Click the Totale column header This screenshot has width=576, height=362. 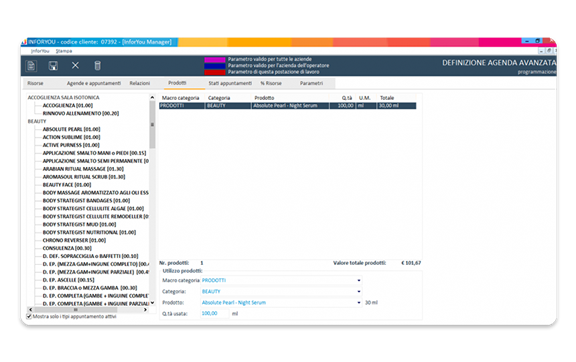pyautogui.click(x=387, y=98)
